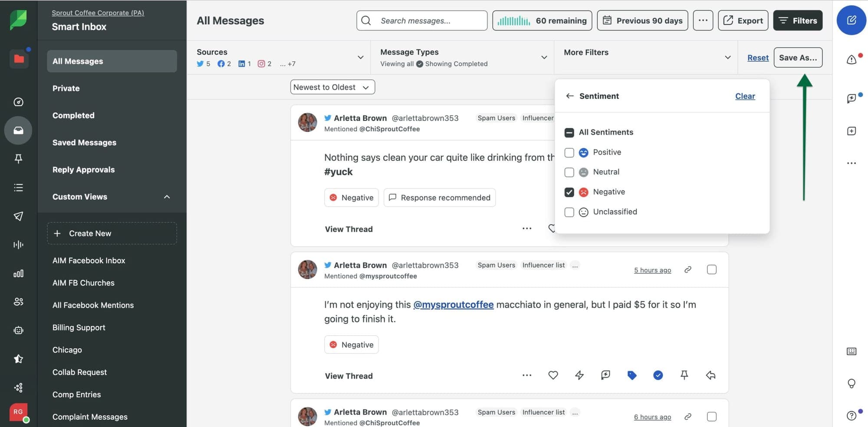Click the blue Compose pencil icon
Screen dimensions: 868x427
click(851, 20)
